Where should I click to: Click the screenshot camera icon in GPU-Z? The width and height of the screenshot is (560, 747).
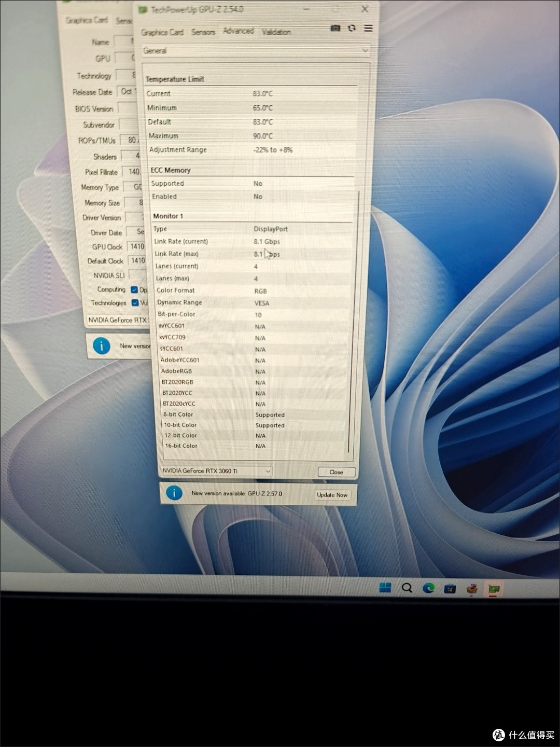point(335,28)
